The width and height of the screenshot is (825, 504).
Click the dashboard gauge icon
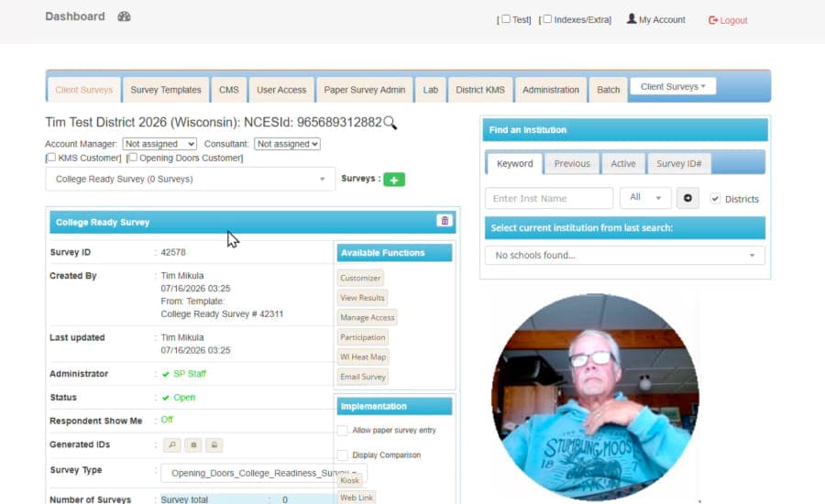[x=124, y=16]
